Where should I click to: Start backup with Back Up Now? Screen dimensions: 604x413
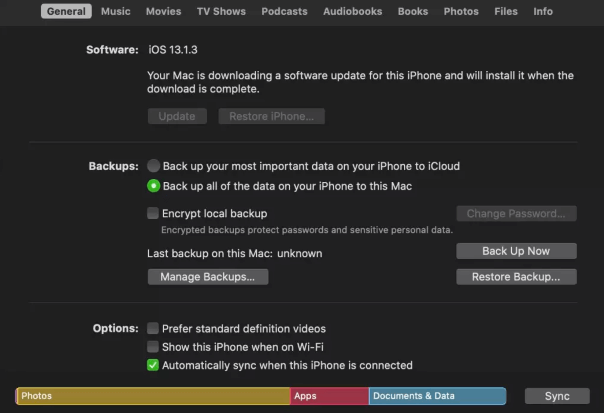pyautogui.click(x=516, y=251)
